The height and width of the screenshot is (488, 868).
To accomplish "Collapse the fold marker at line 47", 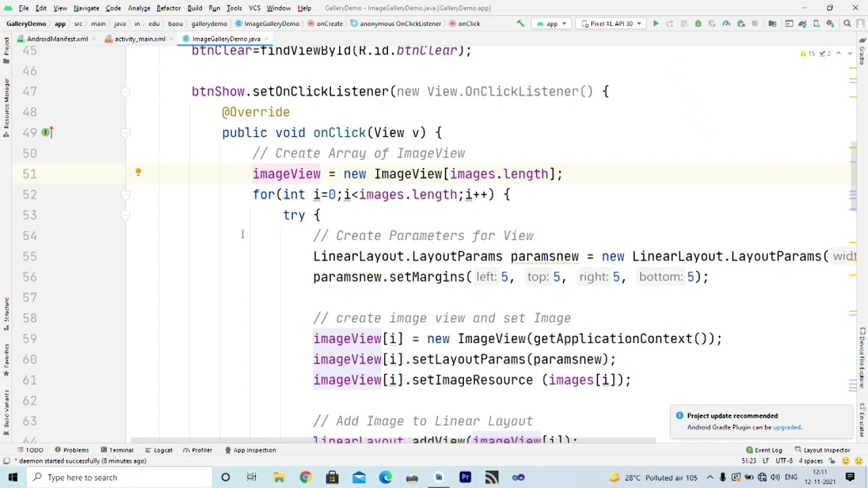I will point(125,91).
